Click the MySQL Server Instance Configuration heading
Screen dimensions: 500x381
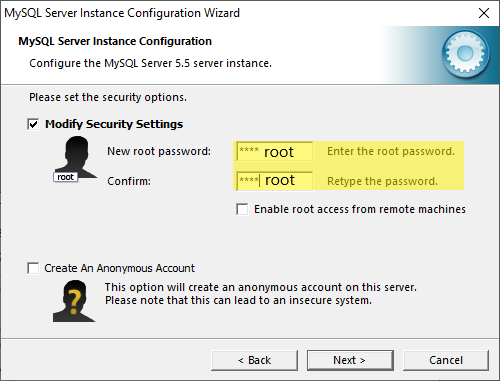tap(115, 41)
